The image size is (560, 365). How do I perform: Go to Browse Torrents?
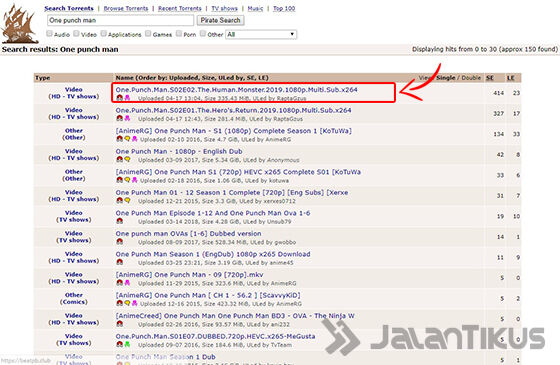tap(126, 9)
